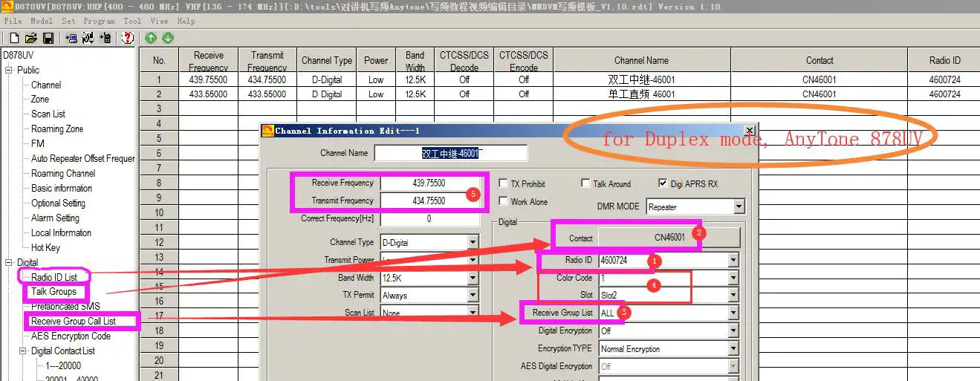Click the New file toolbar icon
The height and width of the screenshot is (381, 980).
click(14, 38)
